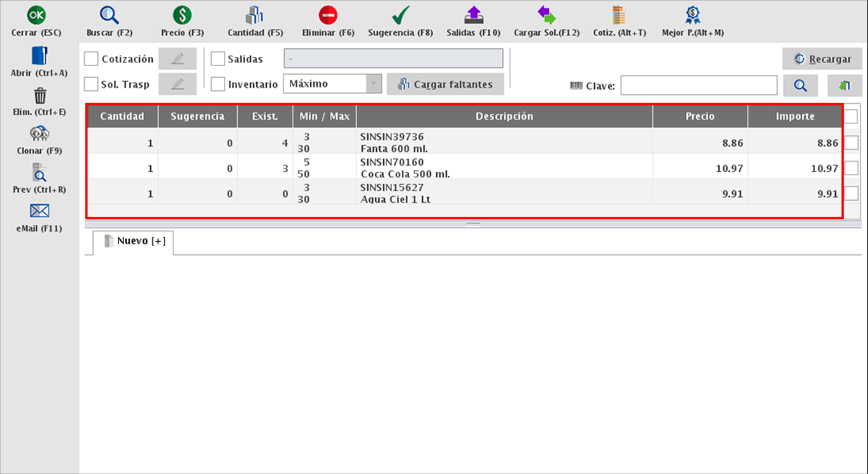The width and height of the screenshot is (868, 474).
Task: Click the Cargar faltantes button
Action: click(x=445, y=84)
